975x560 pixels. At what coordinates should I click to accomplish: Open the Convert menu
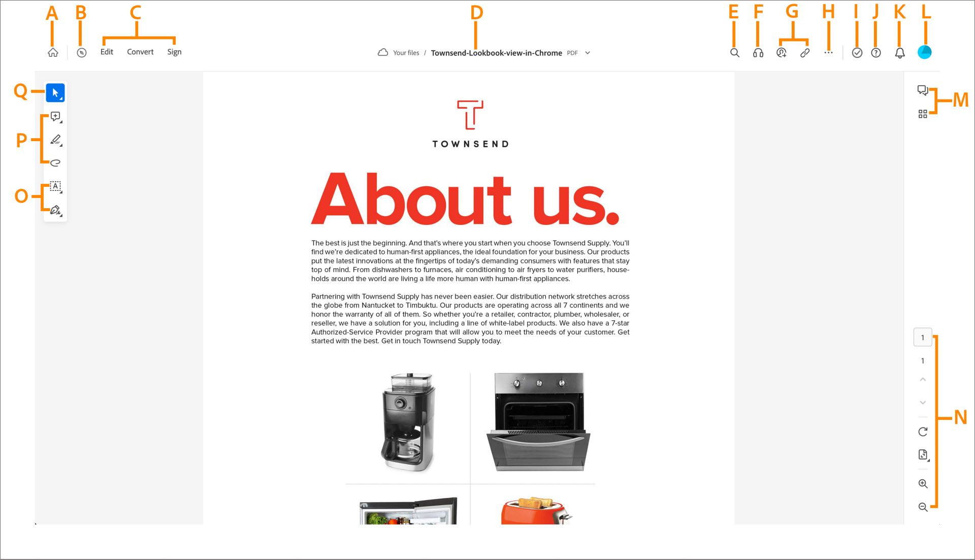point(139,52)
